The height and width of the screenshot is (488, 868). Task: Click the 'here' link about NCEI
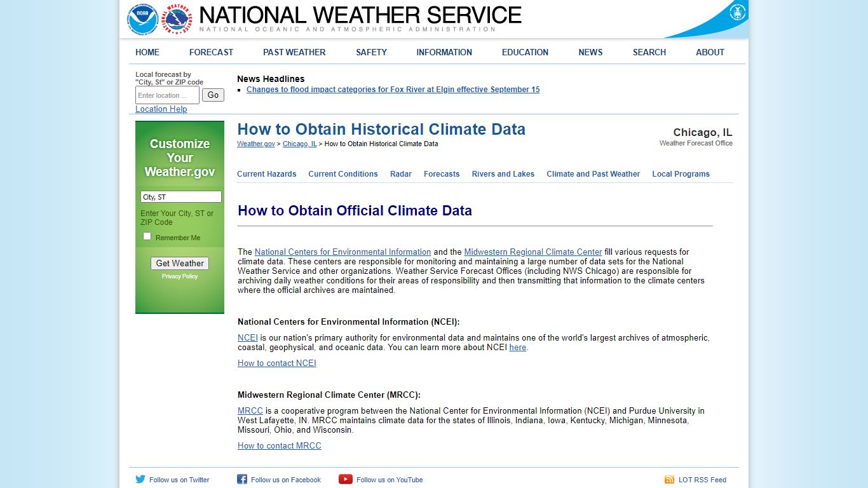click(x=518, y=348)
